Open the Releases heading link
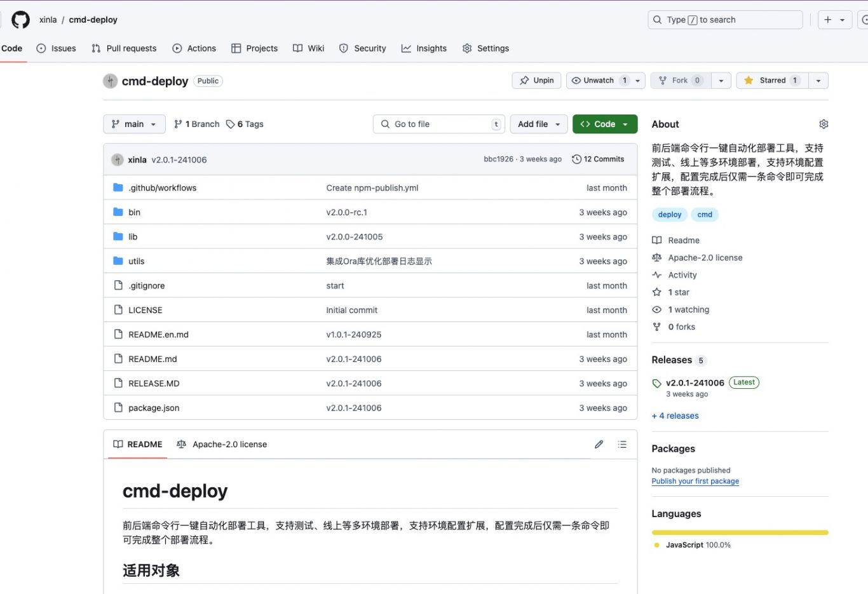The width and height of the screenshot is (868, 594). pyautogui.click(x=672, y=360)
